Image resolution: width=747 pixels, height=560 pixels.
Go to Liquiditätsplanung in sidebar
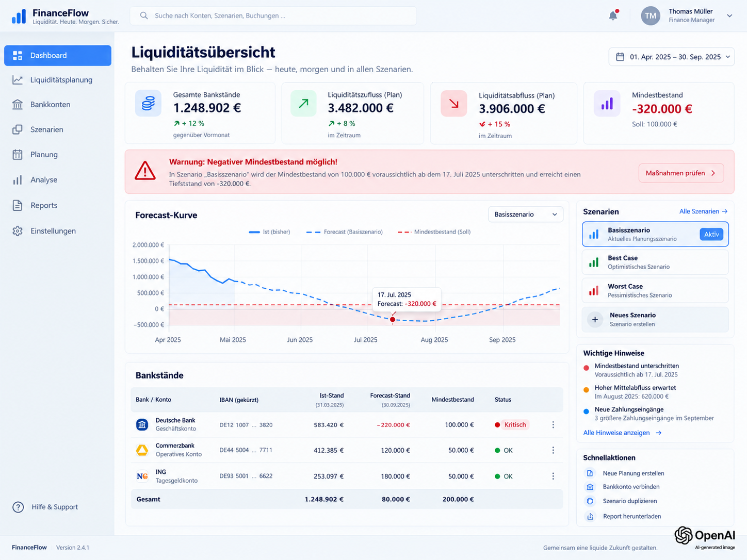(58, 80)
